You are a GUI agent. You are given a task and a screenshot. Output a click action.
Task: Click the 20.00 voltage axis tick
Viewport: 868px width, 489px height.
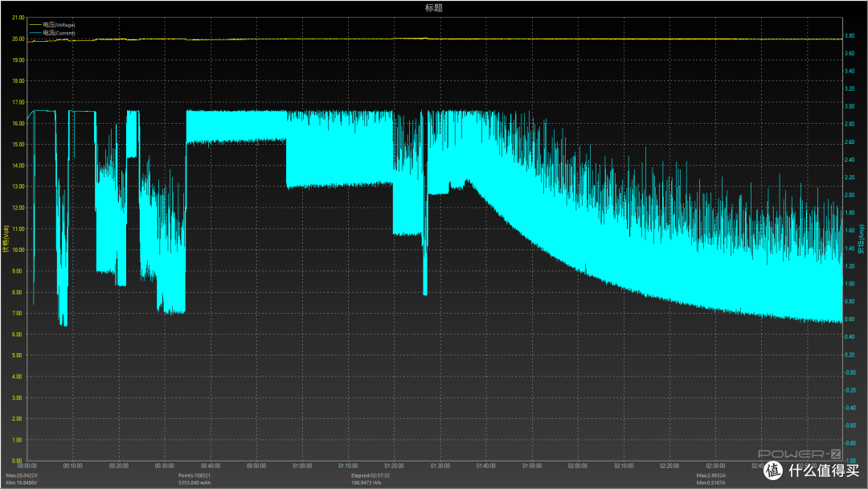pyautogui.click(x=18, y=39)
